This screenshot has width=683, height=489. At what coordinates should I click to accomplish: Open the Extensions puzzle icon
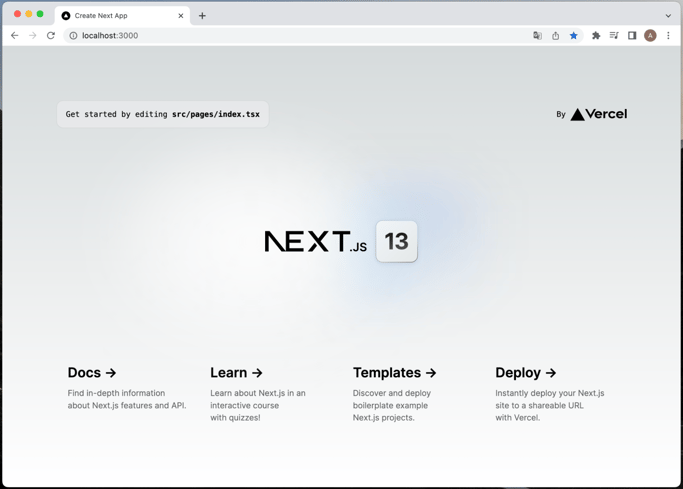596,36
